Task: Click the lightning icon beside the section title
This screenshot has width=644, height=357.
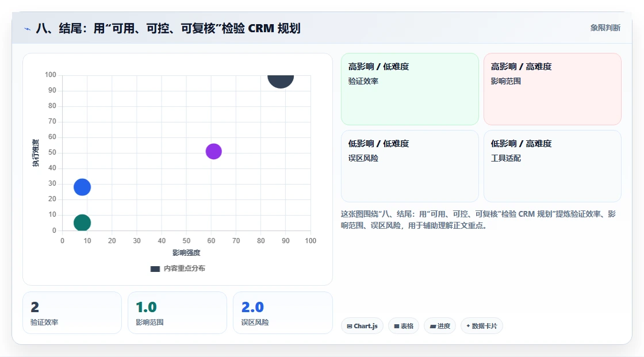Action: [28, 29]
